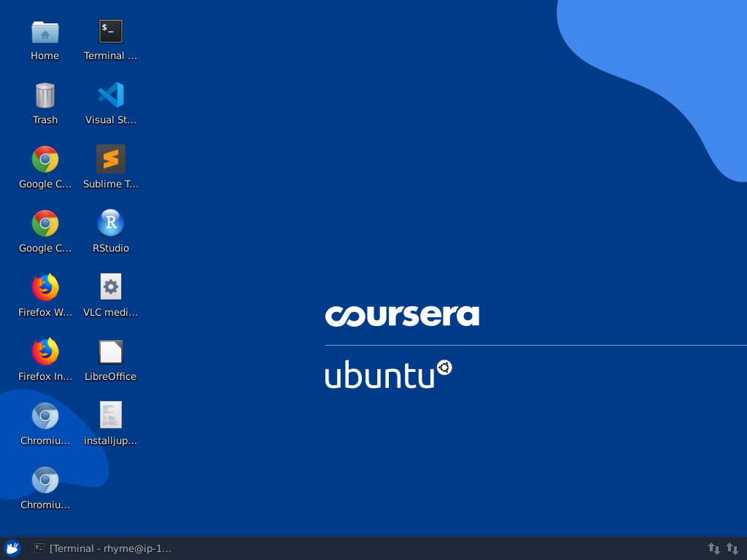This screenshot has width=747, height=560.
Task: Click the leftmost network arrows tray icon
Action: point(713,548)
